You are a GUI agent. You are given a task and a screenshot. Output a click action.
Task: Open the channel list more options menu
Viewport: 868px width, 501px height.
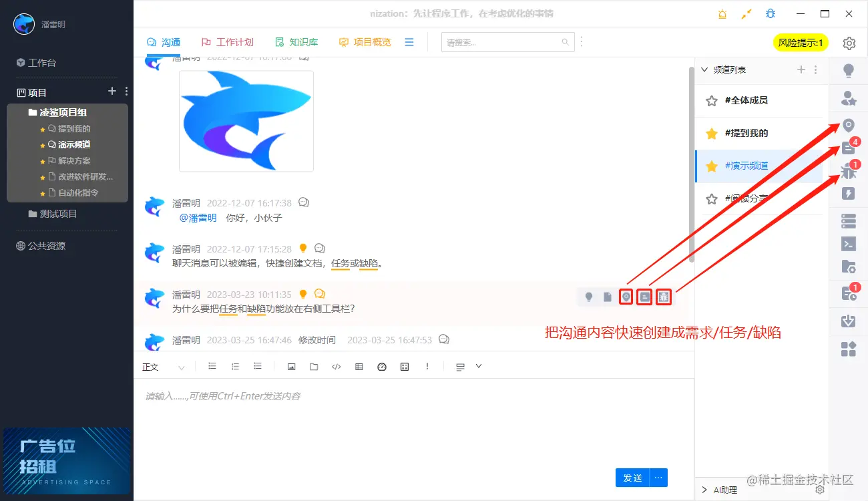[816, 69]
